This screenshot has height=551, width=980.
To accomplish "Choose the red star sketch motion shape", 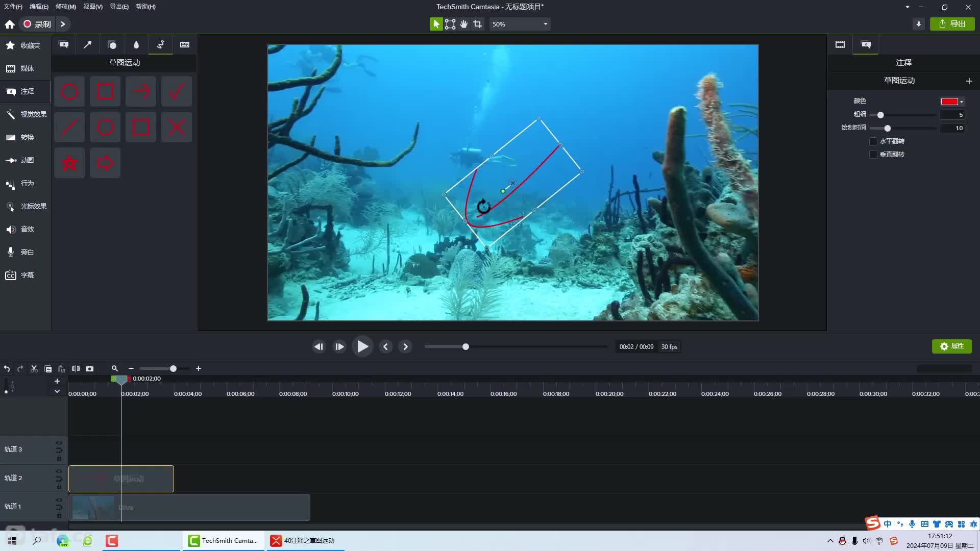I will coord(69,163).
